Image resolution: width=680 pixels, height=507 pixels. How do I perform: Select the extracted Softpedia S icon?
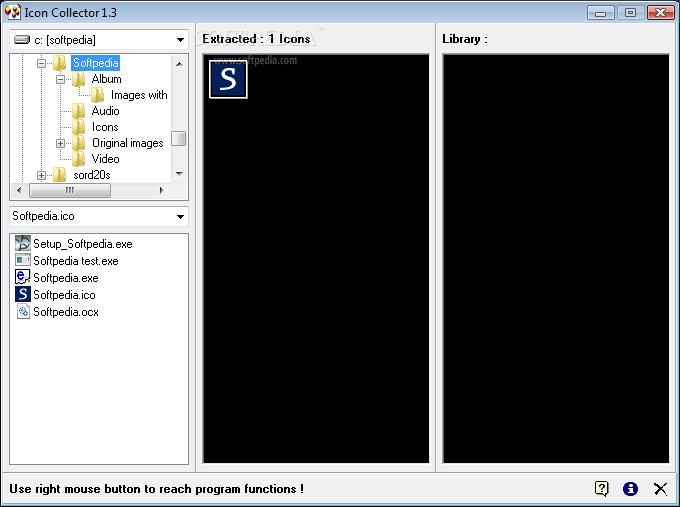point(228,79)
